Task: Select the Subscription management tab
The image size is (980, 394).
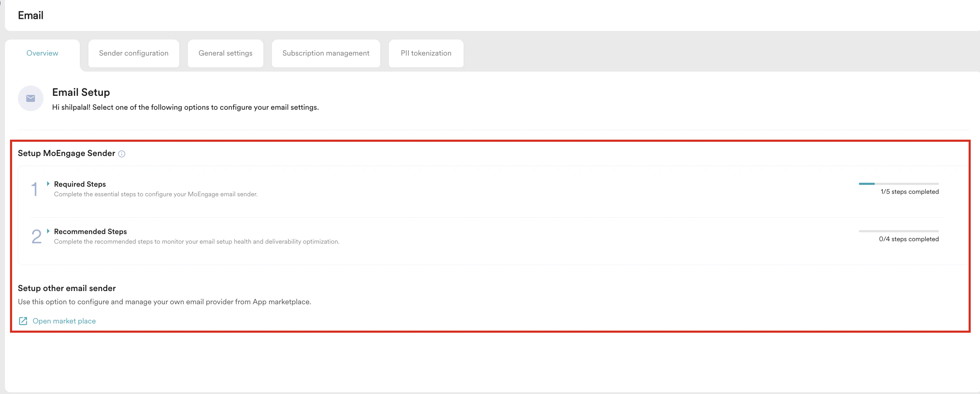Action: [x=326, y=53]
